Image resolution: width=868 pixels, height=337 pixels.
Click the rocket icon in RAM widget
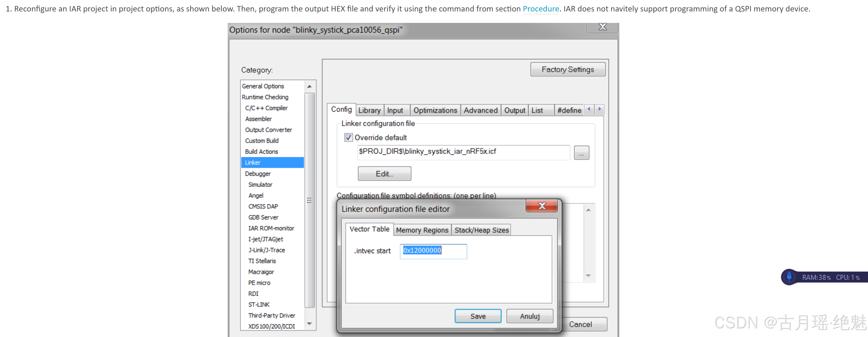tap(789, 277)
